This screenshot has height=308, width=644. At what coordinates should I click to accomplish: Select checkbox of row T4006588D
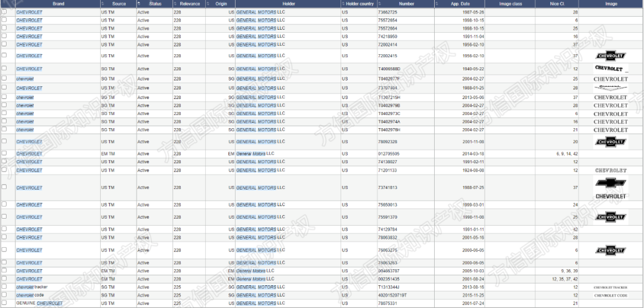[4, 68]
